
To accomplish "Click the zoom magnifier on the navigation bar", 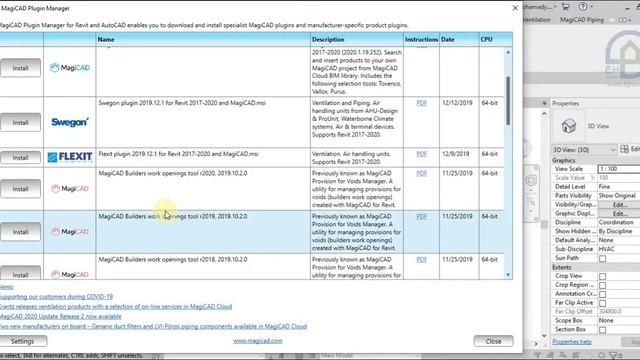I will pyautogui.click(x=531, y=201).
